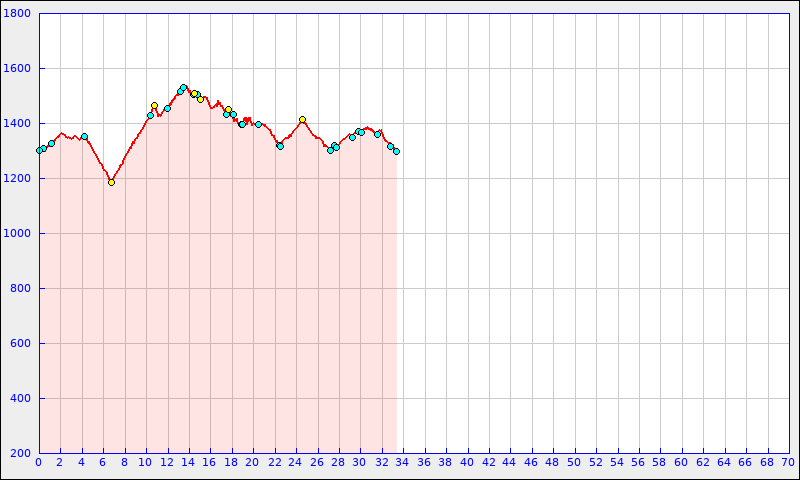Select the cyan marker at distance 12
Screen dimensions: 800x480
coord(167,108)
